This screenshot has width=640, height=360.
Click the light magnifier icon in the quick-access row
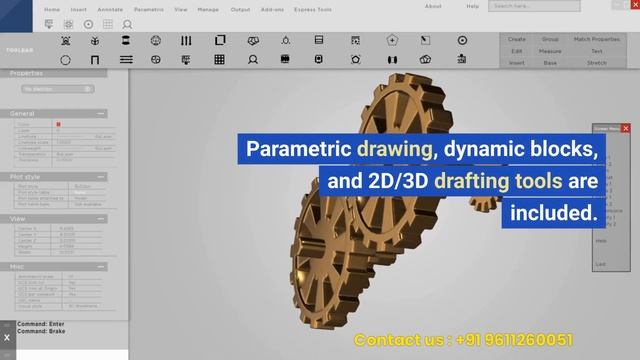tap(127, 24)
